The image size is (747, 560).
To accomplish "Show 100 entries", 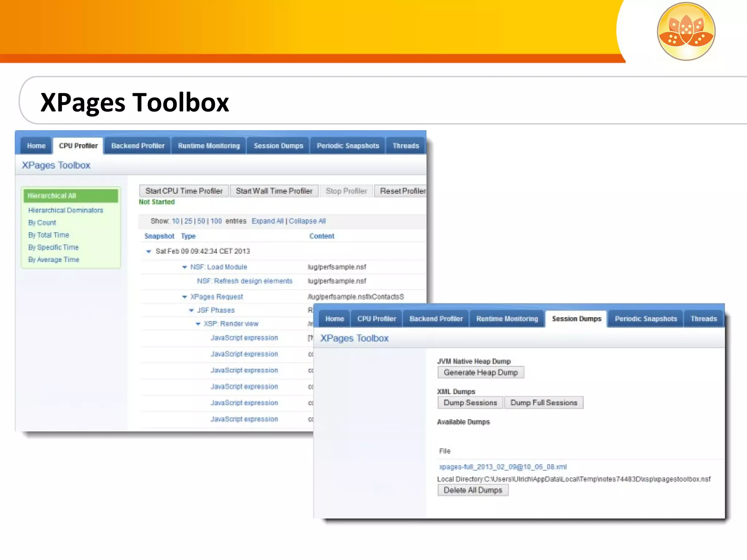I will (216, 221).
